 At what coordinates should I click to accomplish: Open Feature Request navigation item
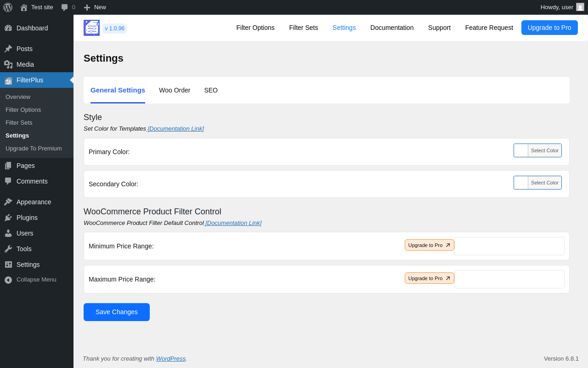(x=489, y=28)
